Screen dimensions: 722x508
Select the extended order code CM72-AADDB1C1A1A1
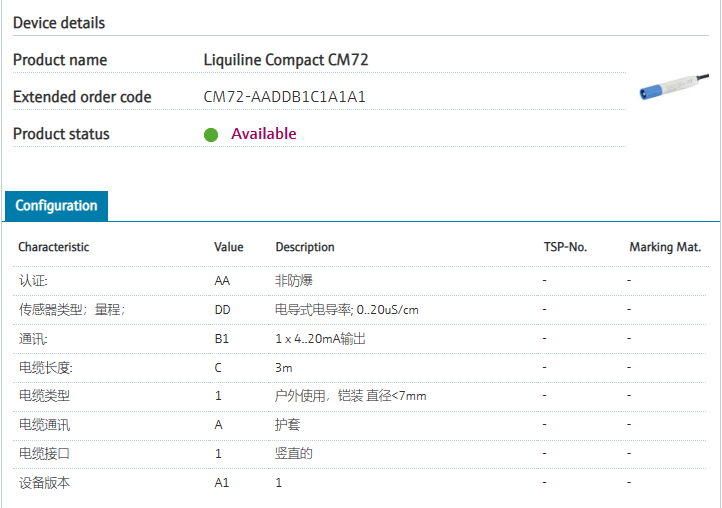point(284,97)
